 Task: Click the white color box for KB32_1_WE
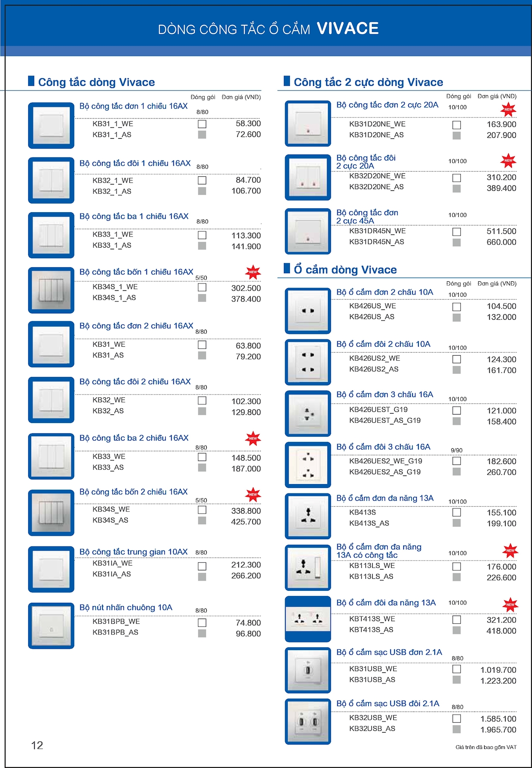(x=202, y=180)
